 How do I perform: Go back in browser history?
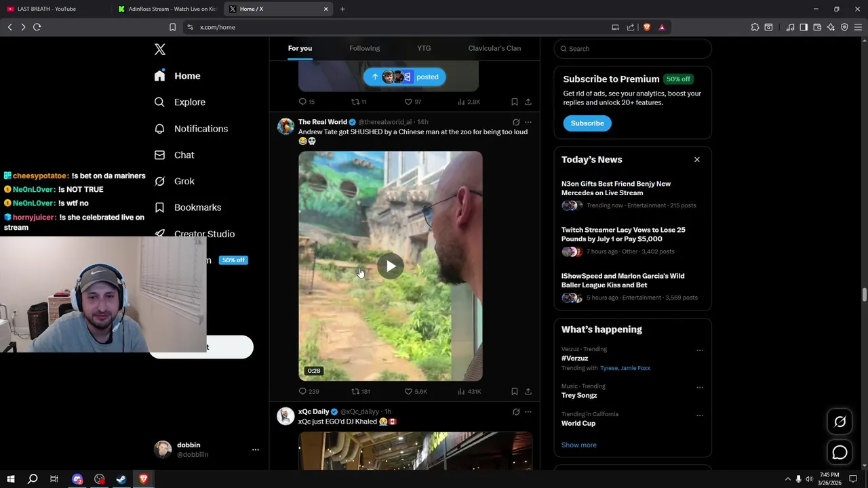(x=10, y=27)
